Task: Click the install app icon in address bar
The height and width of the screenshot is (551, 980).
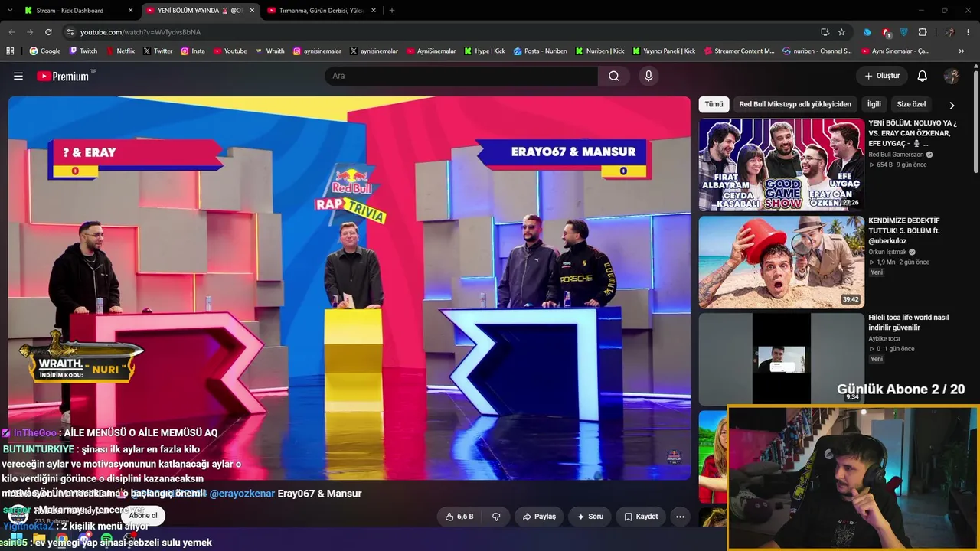Action: coord(825,32)
